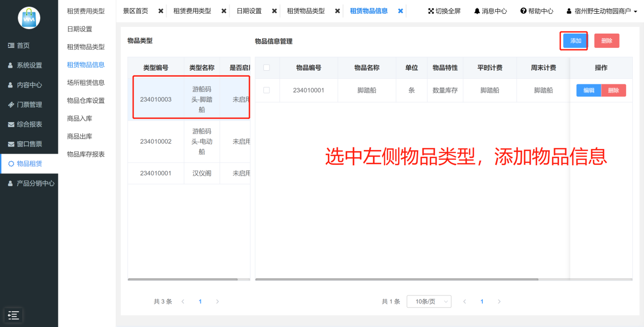644x327 pixels.
Task: Open 帮助中心 question mark help
Action: click(x=537, y=11)
